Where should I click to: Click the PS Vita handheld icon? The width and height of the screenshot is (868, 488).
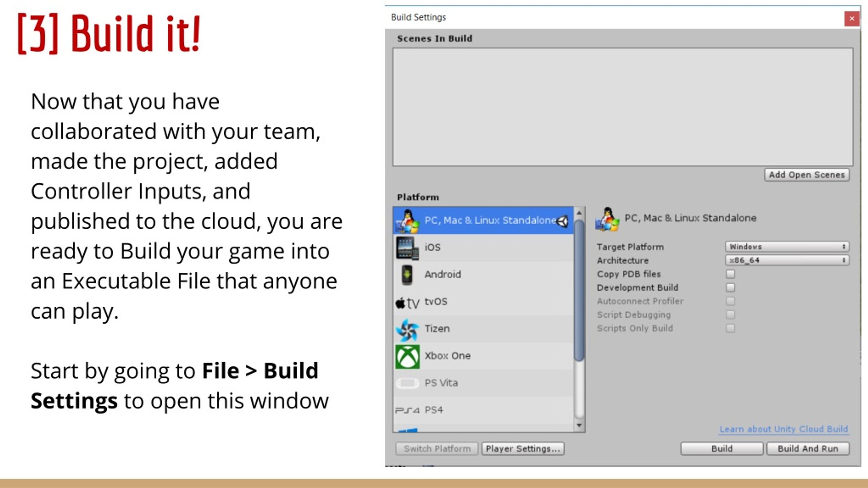pyautogui.click(x=407, y=383)
